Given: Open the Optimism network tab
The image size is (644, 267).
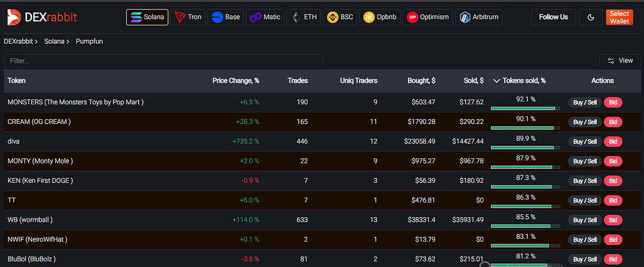Looking at the screenshot, I should point(428,17).
